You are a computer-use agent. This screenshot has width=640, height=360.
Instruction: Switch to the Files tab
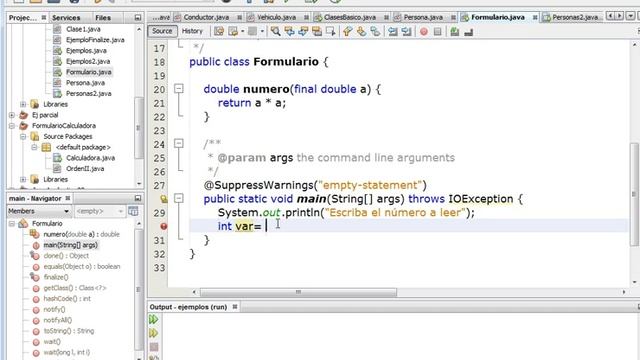103,18
